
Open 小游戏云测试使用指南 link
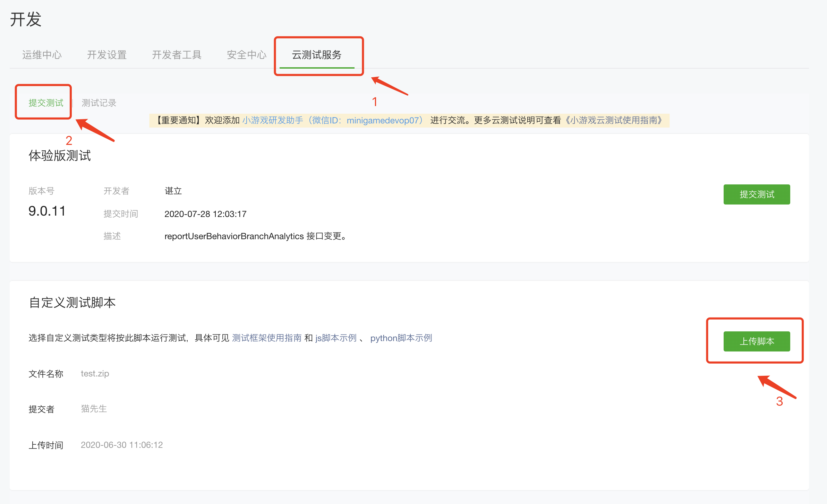(x=613, y=120)
